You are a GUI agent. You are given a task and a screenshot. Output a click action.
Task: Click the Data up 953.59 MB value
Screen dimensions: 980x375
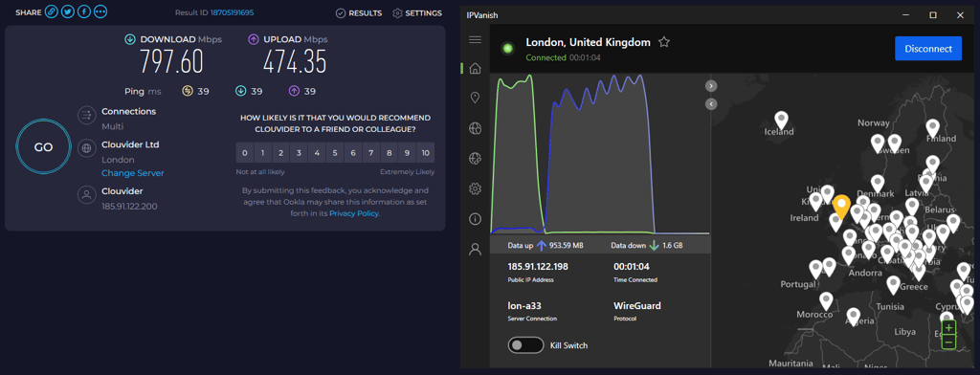click(x=567, y=246)
